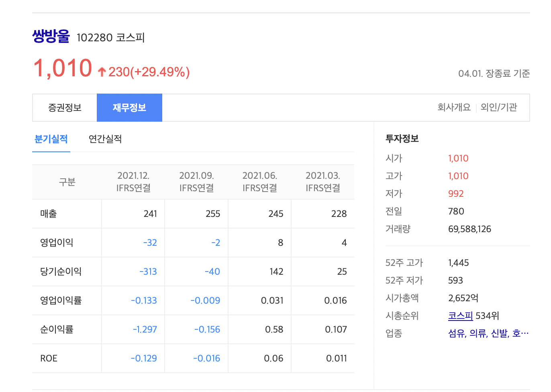Open the 섬유, 의류, 신발 industry link
551x392 pixels.
tap(488, 333)
